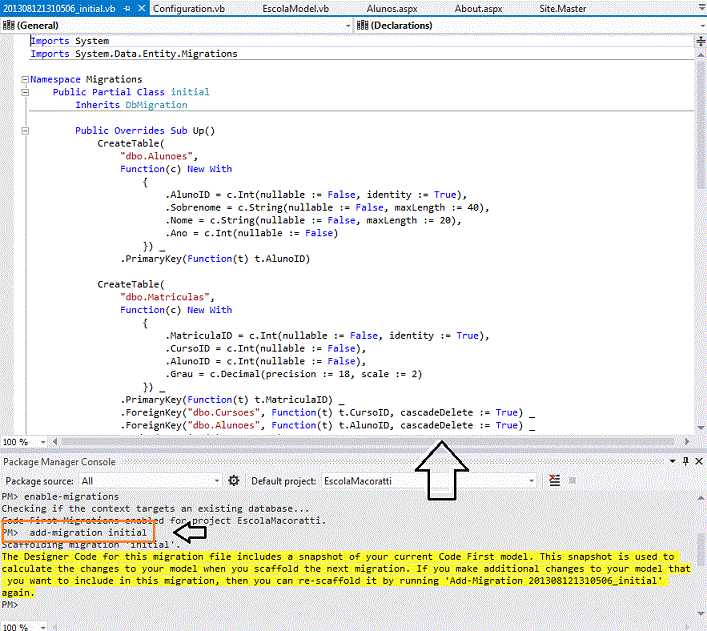Viewport: 707px width, 631px height.
Task: Collapse the Public Partial Class initial block
Action: [25, 92]
